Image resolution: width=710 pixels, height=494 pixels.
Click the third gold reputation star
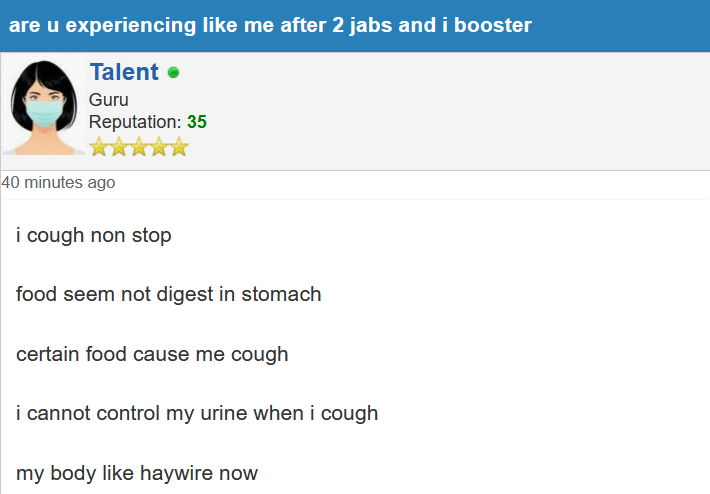click(139, 147)
